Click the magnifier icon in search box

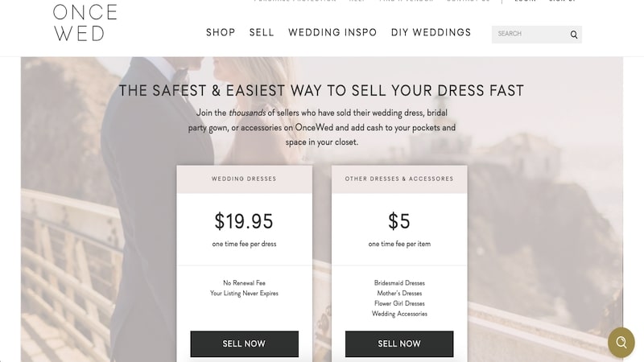point(574,35)
